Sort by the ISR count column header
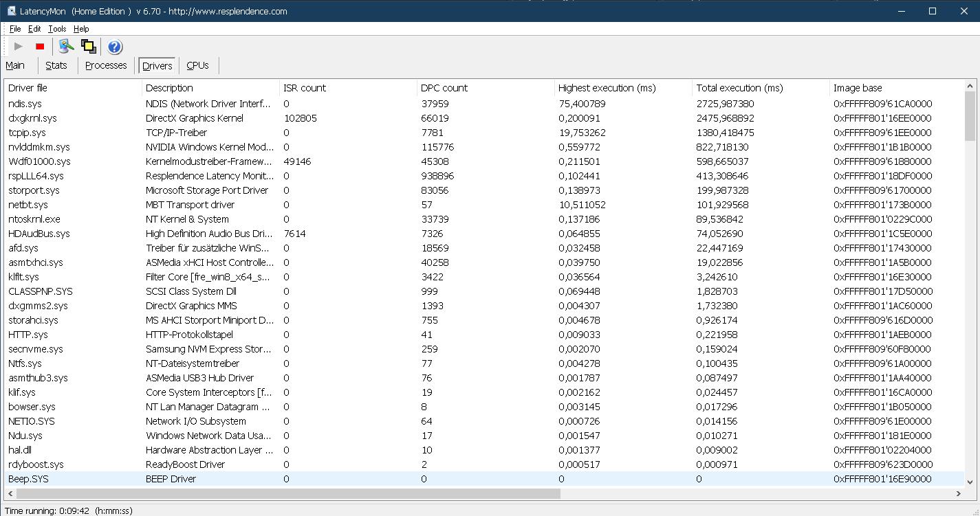Image resolution: width=980 pixels, height=516 pixels. click(348, 88)
